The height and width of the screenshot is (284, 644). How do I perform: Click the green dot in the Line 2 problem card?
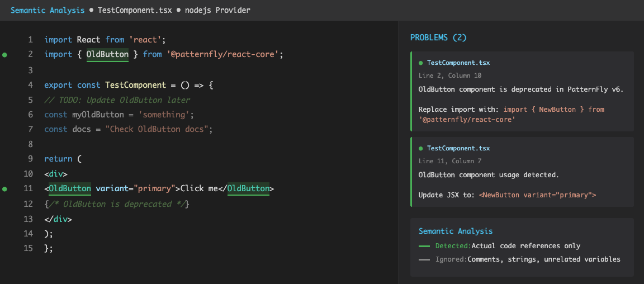tap(421, 63)
